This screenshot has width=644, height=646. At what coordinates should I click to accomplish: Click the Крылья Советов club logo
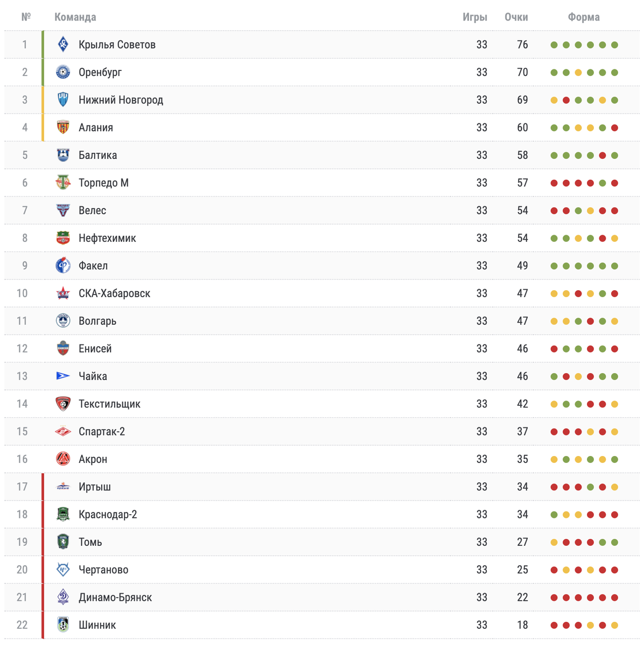coord(63,45)
